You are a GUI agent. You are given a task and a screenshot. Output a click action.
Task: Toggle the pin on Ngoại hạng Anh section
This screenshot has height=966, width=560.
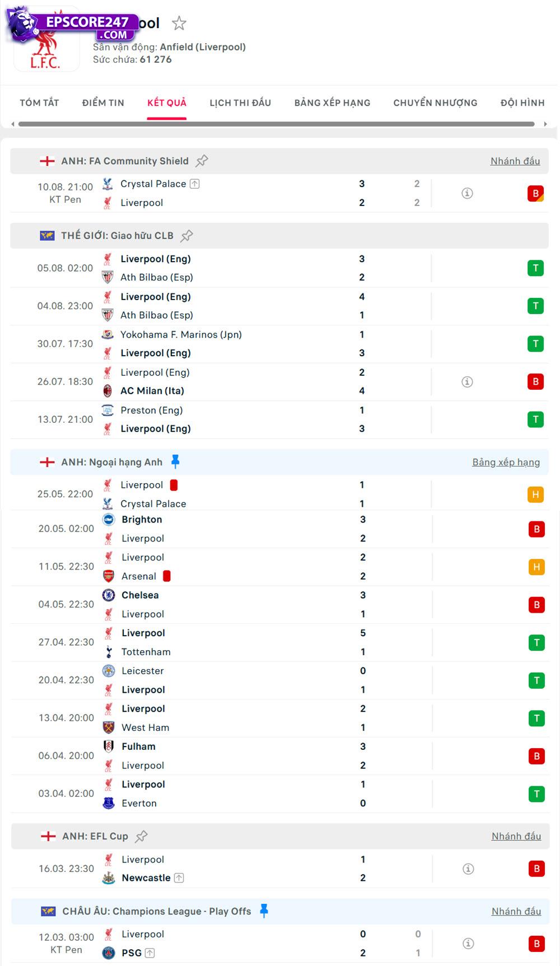pos(176,461)
